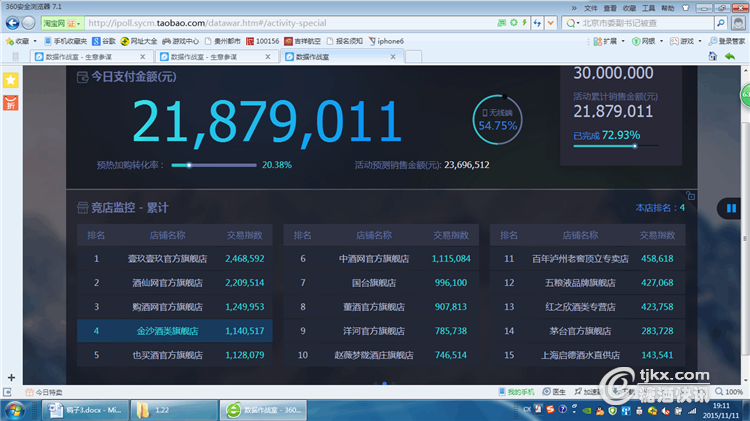Open the 文件 menu

pos(591,8)
